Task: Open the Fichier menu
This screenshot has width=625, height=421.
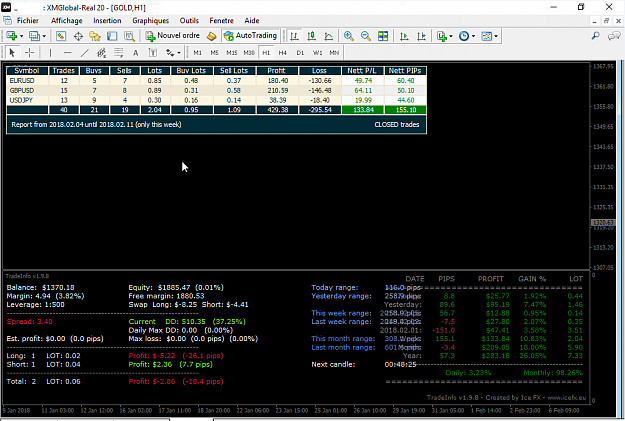Action: click(x=28, y=21)
